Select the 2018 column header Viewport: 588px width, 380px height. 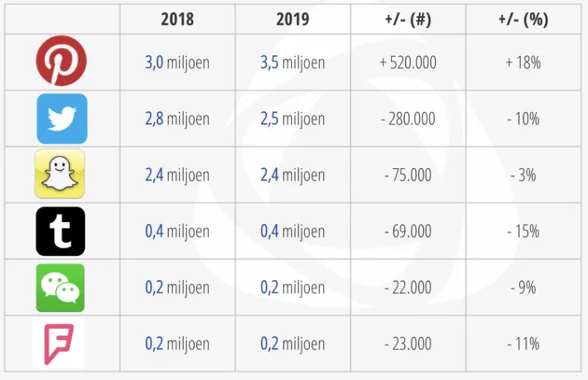(177, 19)
